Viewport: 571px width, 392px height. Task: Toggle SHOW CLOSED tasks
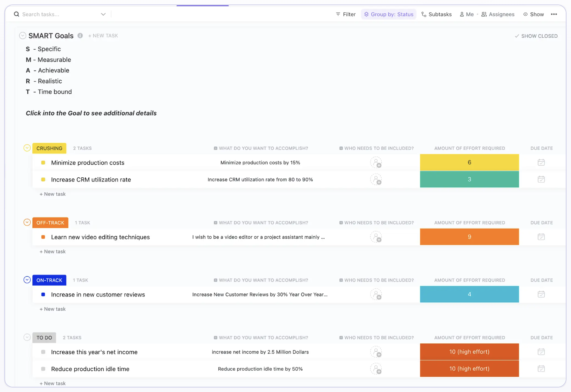click(x=536, y=36)
